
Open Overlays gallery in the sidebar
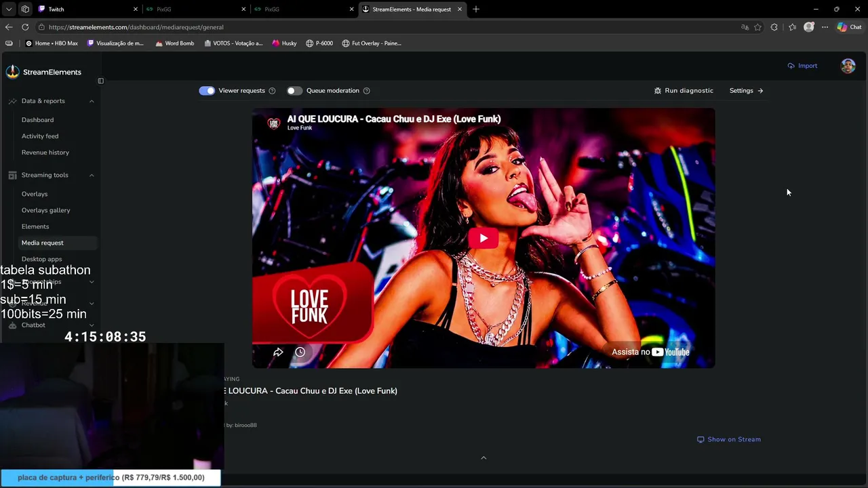(x=46, y=210)
